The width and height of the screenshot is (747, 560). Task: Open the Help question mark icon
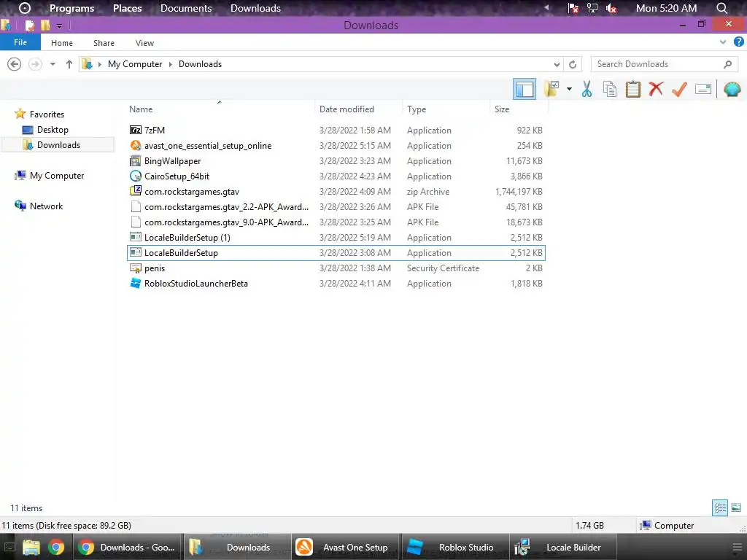pyautogui.click(x=739, y=42)
